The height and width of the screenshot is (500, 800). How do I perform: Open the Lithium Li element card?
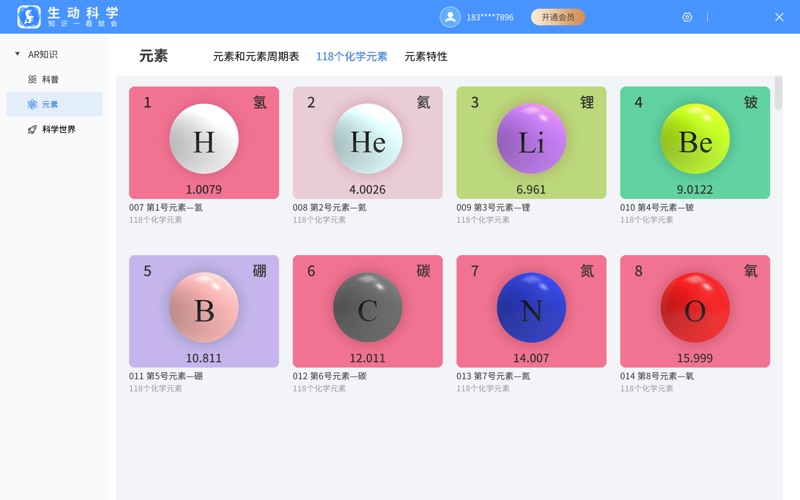[x=532, y=142]
